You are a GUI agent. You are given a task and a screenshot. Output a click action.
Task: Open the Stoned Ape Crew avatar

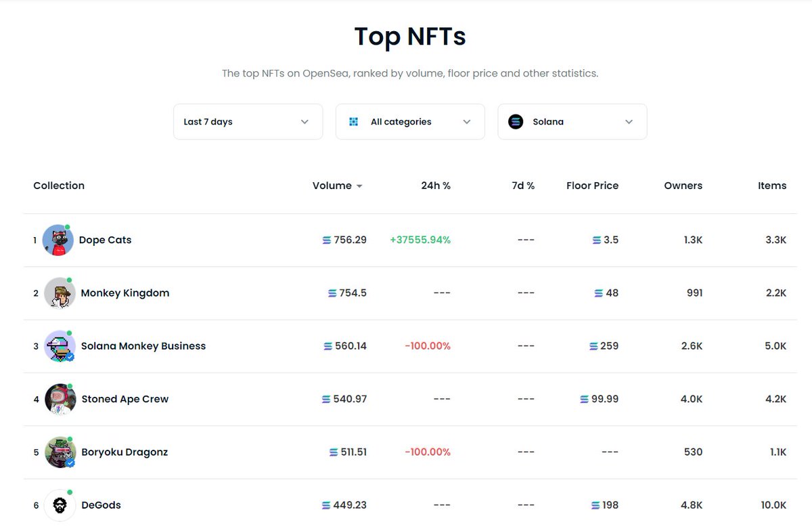(60, 400)
